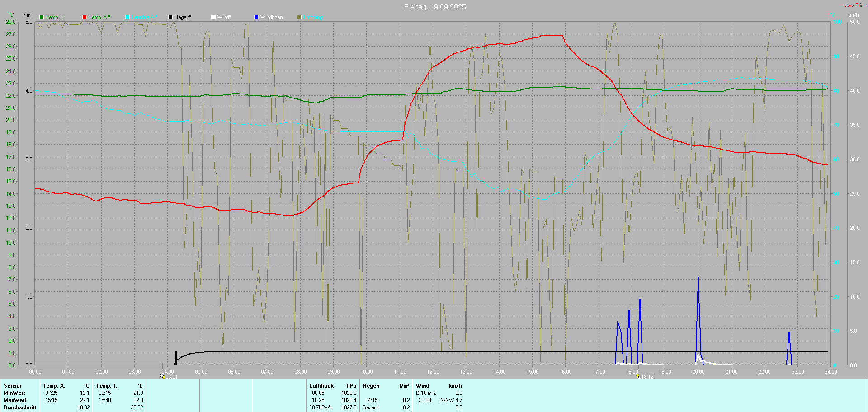Click the Durchschnitt row label
The width and height of the screenshot is (868, 412).
click(20, 407)
